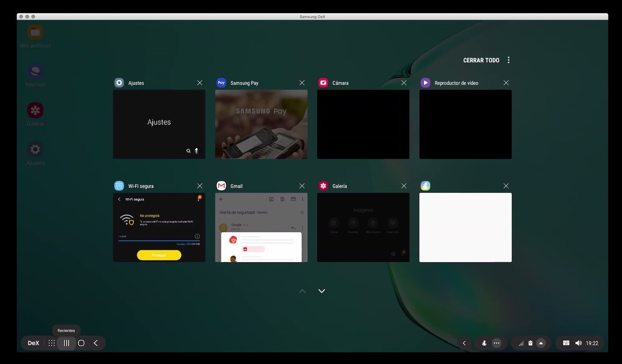This screenshot has height=364, width=622.
Task: Check the battery icon in the status tray
Action: [531, 343]
